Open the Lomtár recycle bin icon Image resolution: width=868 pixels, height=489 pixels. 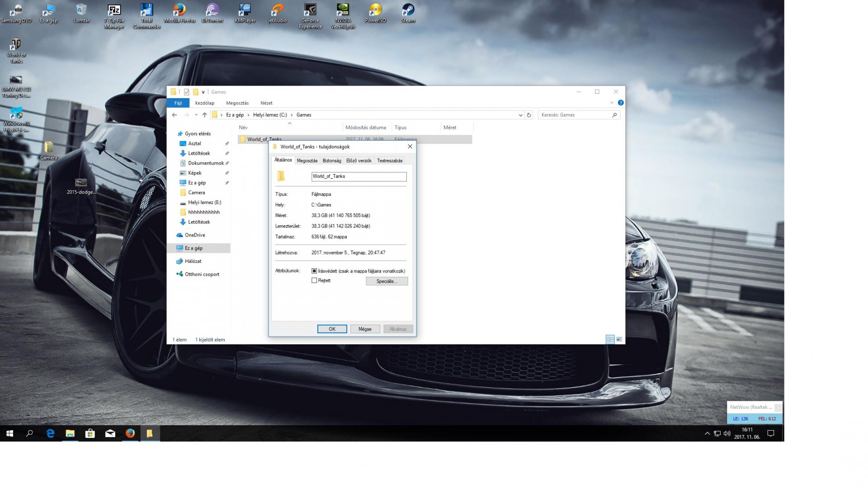coord(81,13)
